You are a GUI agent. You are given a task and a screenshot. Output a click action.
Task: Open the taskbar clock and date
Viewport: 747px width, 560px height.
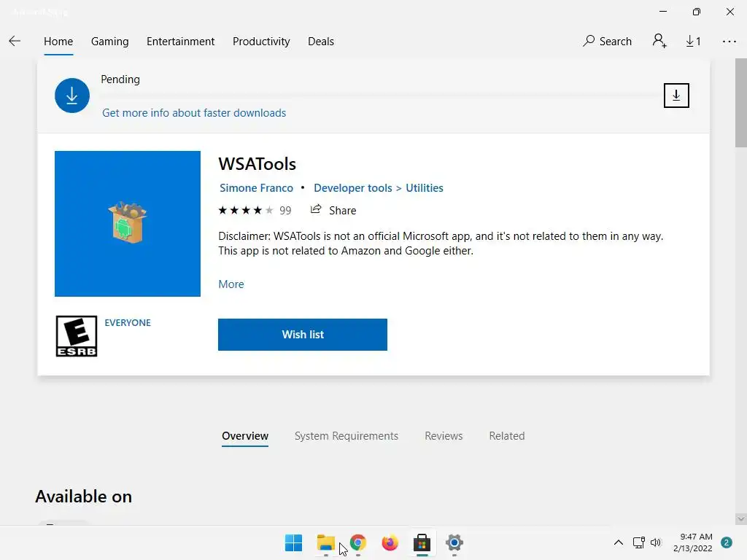click(693, 542)
